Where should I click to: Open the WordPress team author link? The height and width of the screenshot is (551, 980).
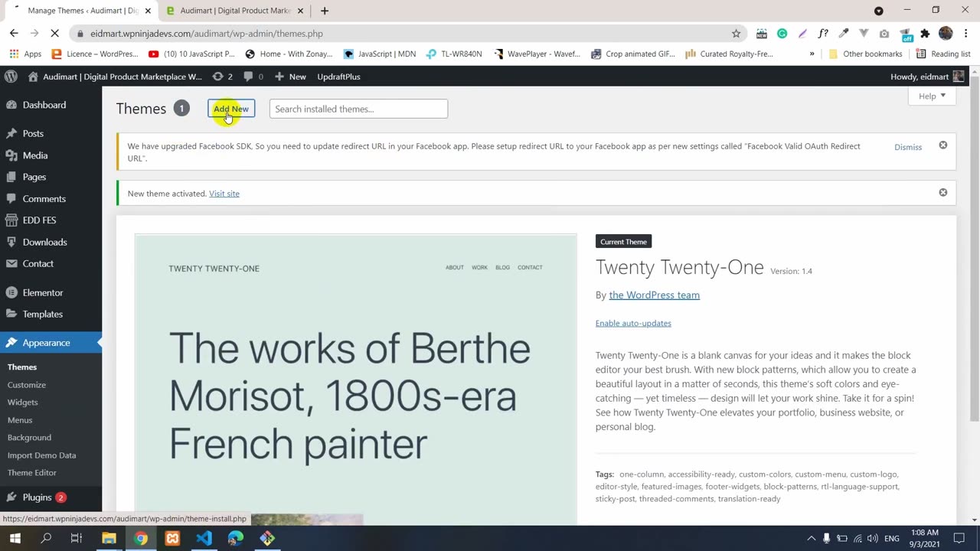click(x=654, y=295)
